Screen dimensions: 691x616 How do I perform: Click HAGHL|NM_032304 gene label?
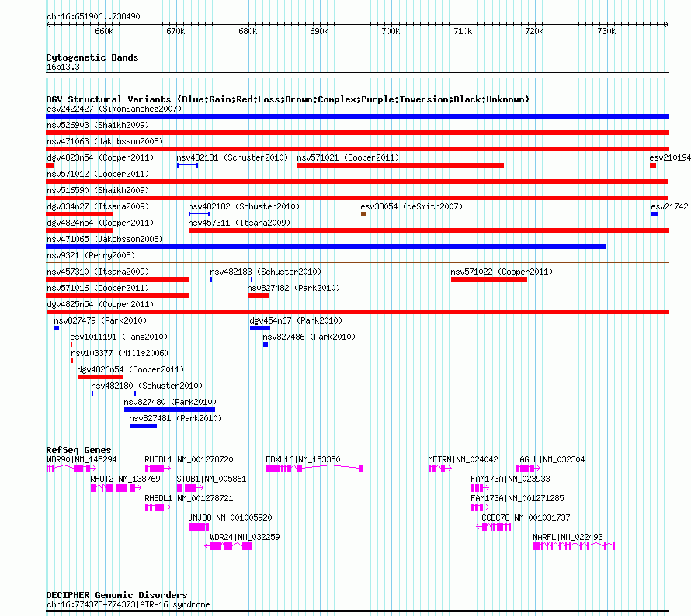(550, 459)
